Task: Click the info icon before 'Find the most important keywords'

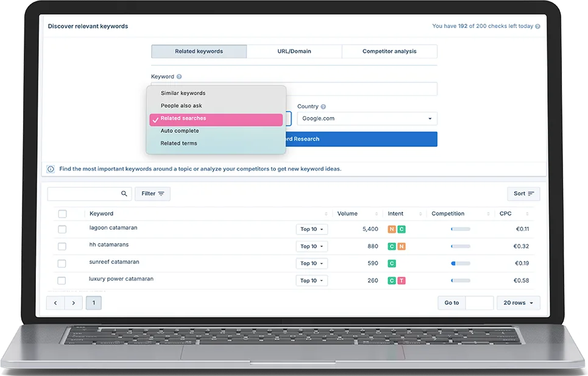Action: [x=51, y=169]
